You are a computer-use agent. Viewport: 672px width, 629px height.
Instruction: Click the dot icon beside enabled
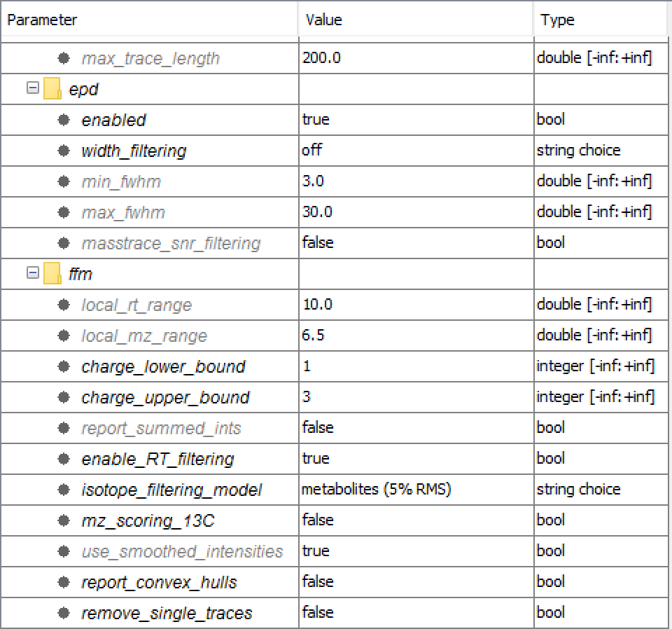coord(64,120)
